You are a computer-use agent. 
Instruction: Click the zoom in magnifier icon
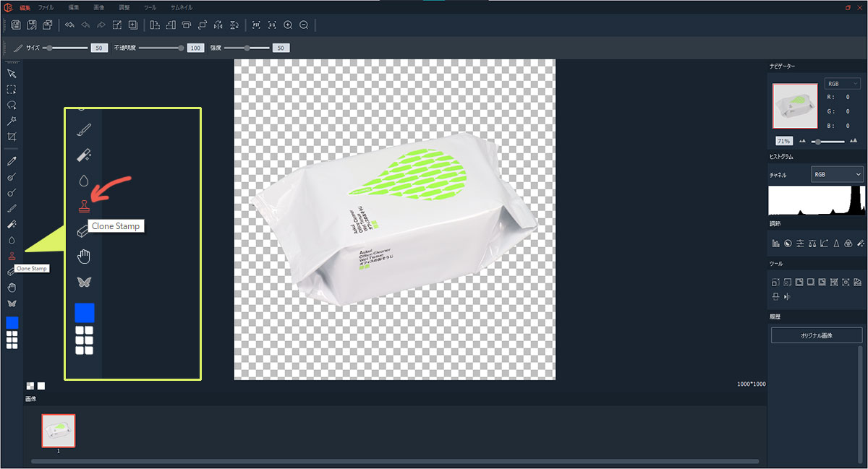pos(288,25)
